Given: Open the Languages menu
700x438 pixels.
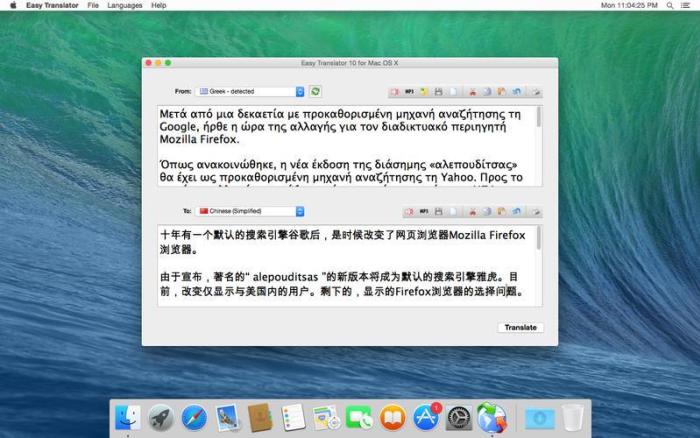Looking at the screenshot, I should tap(125, 5).
